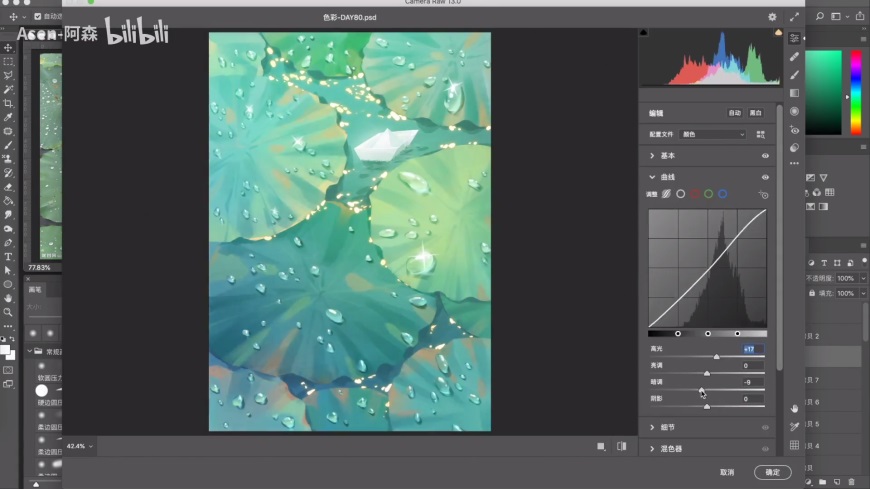Select the Hand tool in left toolbar

pos(8,298)
